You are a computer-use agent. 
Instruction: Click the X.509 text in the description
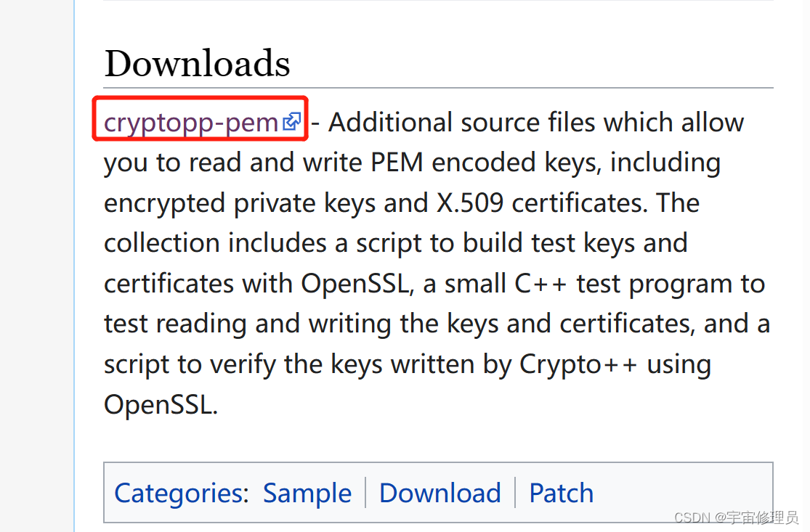coord(470,202)
